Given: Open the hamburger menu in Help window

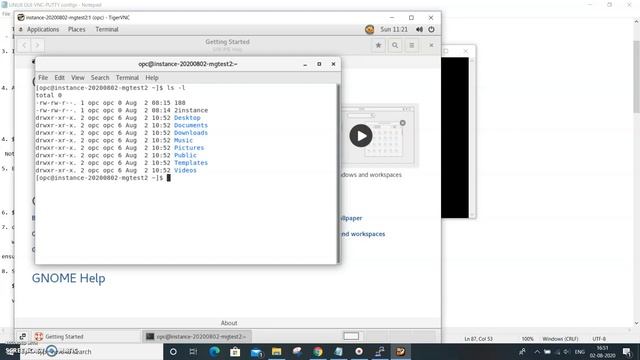Looking at the screenshot, I should [412, 45].
